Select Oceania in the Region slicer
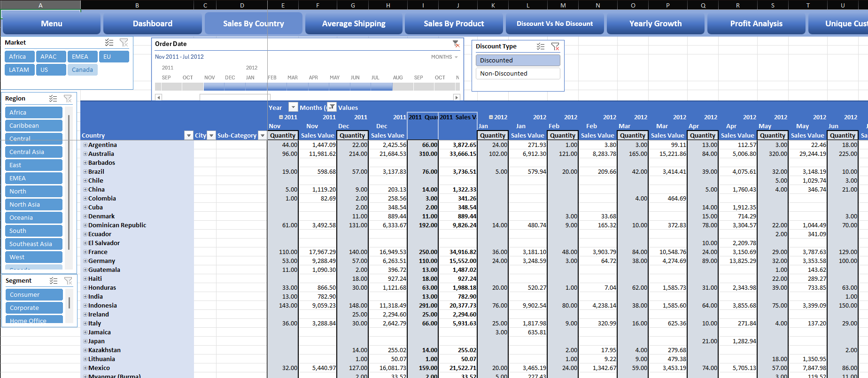This screenshot has height=378, width=868. point(34,217)
